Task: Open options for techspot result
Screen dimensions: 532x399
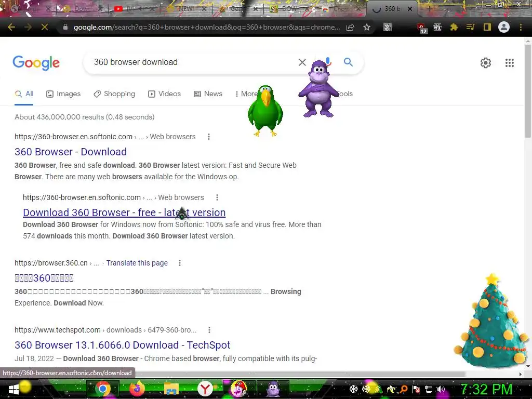Action: coord(209,330)
